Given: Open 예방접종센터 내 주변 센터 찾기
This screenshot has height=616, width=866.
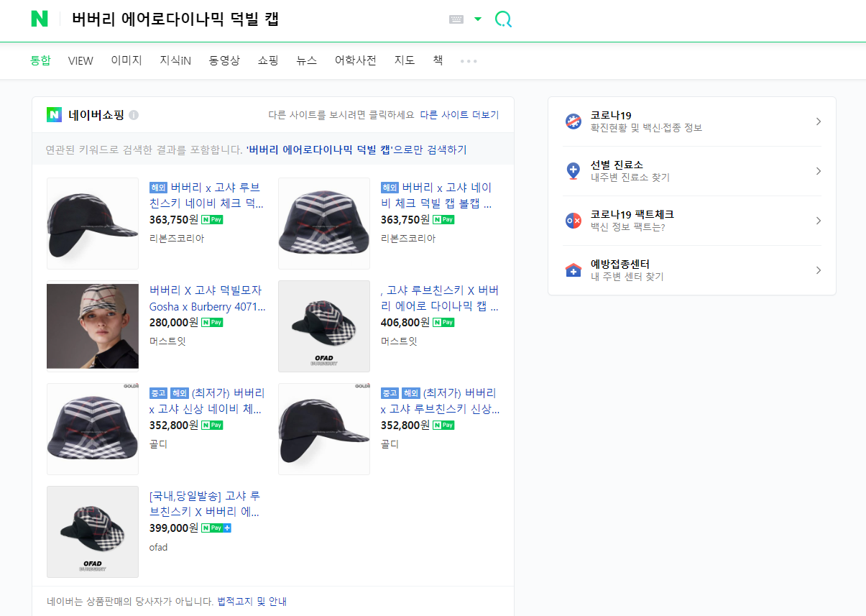Looking at the screenshot, I should tap(627, 270).
